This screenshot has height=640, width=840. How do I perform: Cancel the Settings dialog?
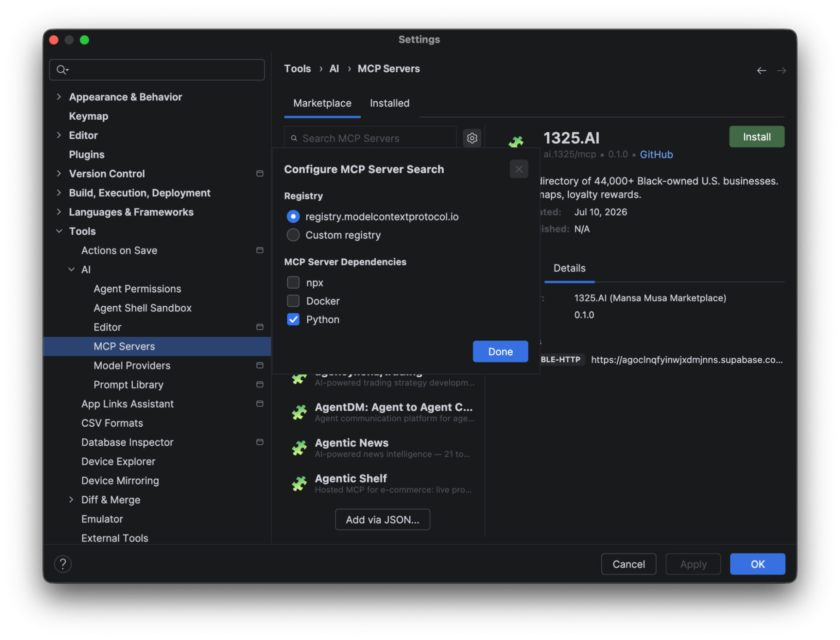628,564
